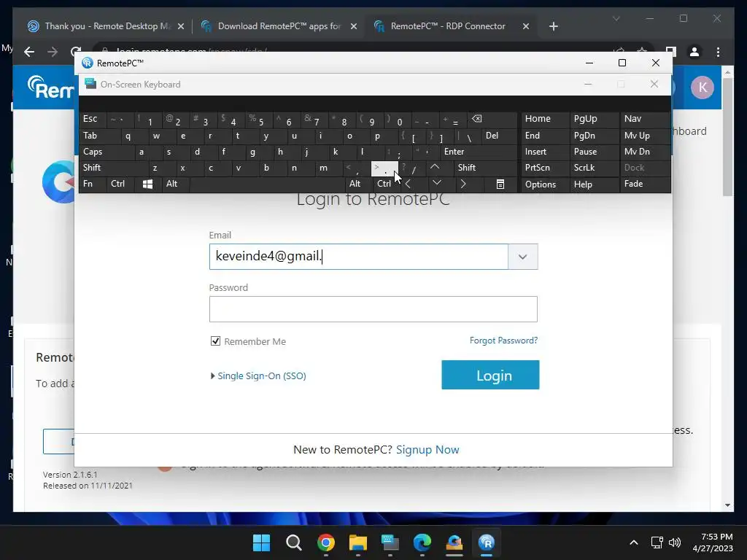The image size is (747, 560).
Task: Open volume control in system tray
Action: tap(675, 542)
